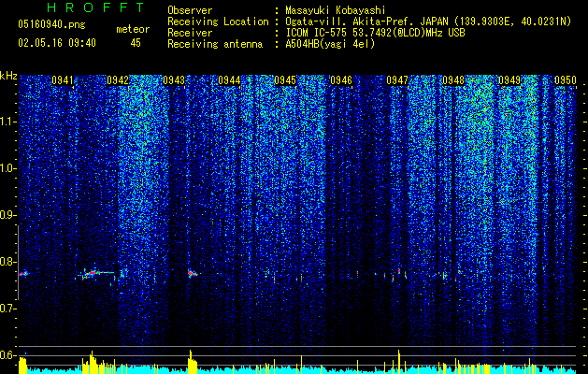
Task: Click the 0.6 kHz axis label
Action: coord(8,355)
